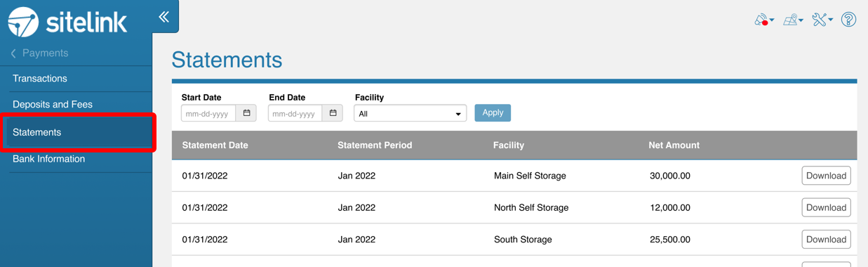Click the Statement Period column header

point(375,145)
